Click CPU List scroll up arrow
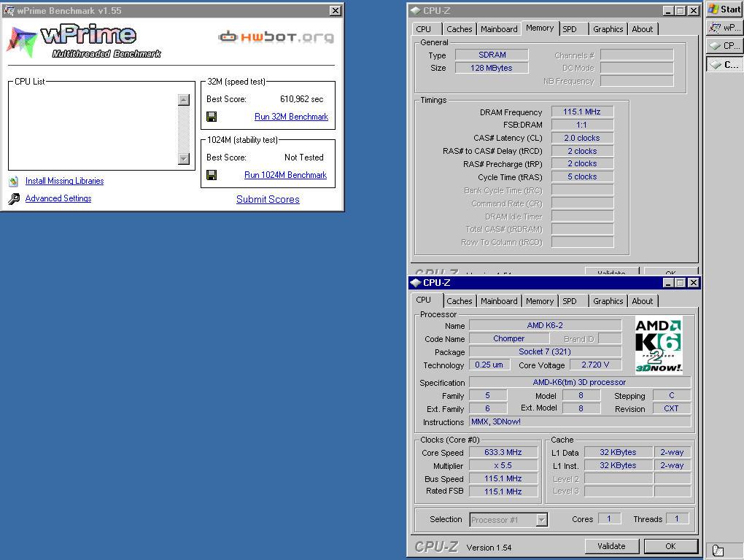744x560 pixels. 184,100
